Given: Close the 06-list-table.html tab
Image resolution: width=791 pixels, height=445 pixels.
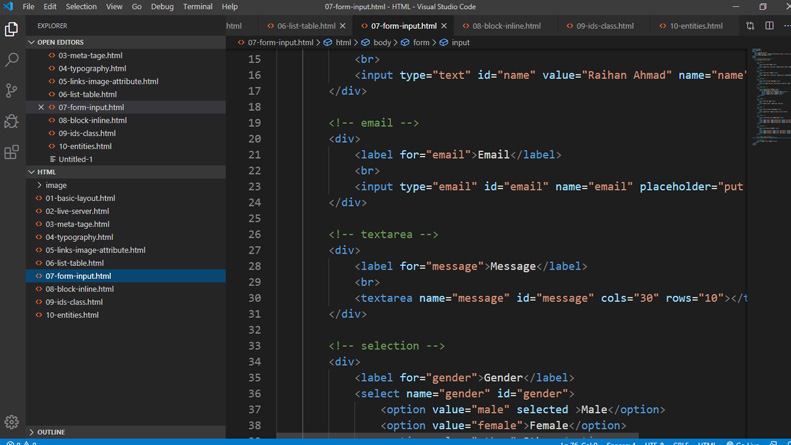Looking at the screenshot, I should tap(343, 26).
